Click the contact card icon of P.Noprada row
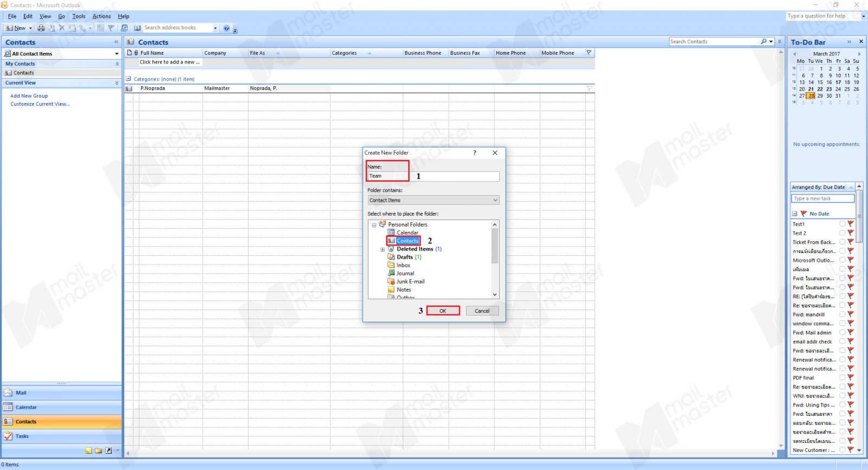Screen dimensions: 868x470 [x=129, y=88]
